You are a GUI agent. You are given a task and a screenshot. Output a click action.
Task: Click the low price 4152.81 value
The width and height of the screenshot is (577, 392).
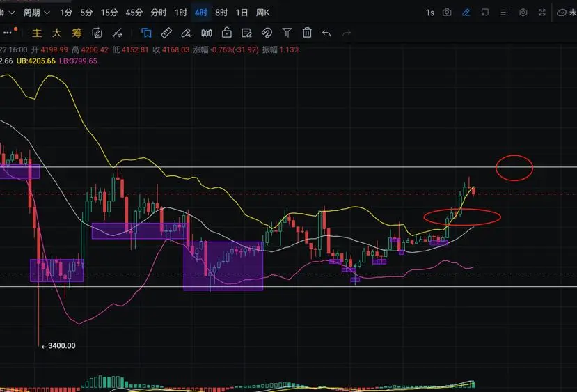click(x=135, y=49)
